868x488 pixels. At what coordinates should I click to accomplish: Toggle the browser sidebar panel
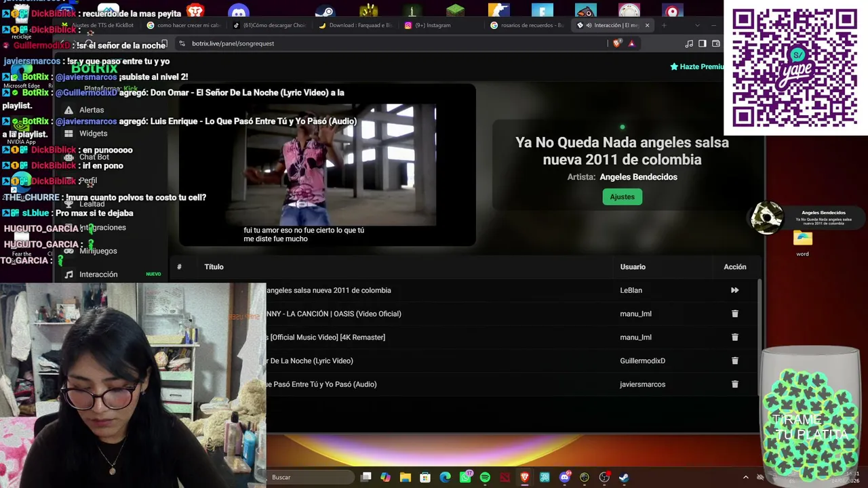click(x=702, y=43)
